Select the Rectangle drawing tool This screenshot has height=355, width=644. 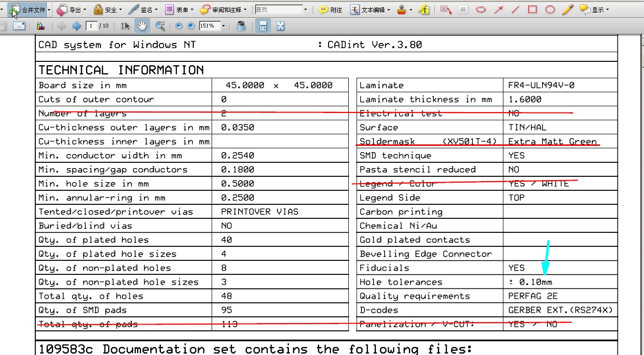532,10
